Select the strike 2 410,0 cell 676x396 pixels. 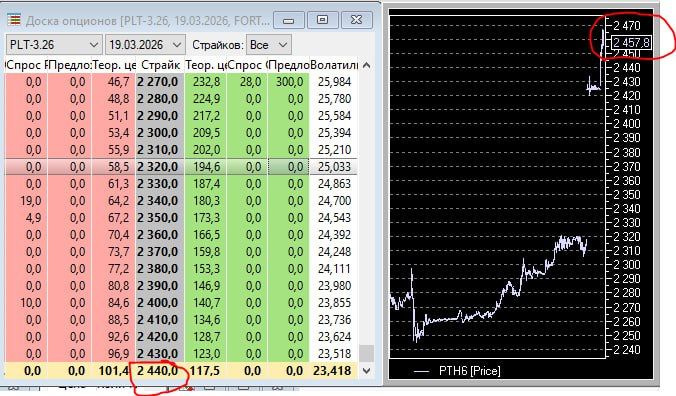(x=160, y=320)
